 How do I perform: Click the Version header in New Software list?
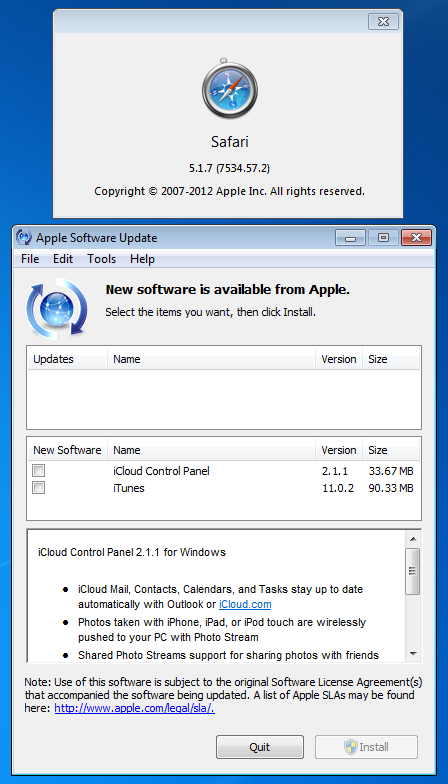coord(339,450)
